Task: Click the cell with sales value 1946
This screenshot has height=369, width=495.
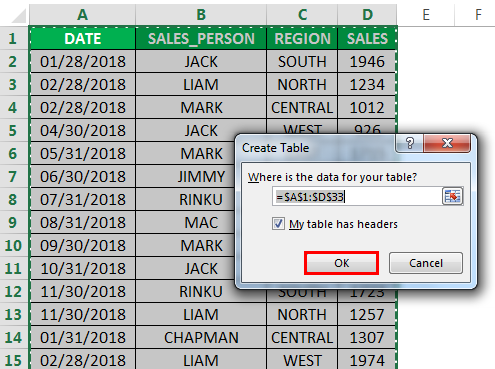Action: [x=367, y=62]
